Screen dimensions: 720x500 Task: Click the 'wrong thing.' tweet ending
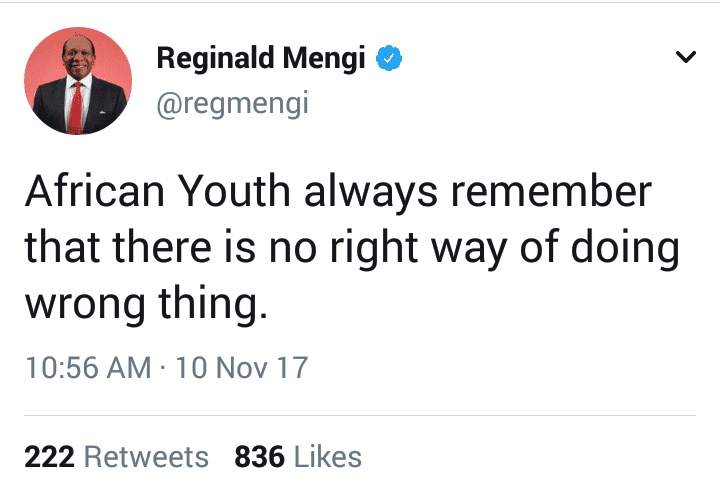point(146,304)
